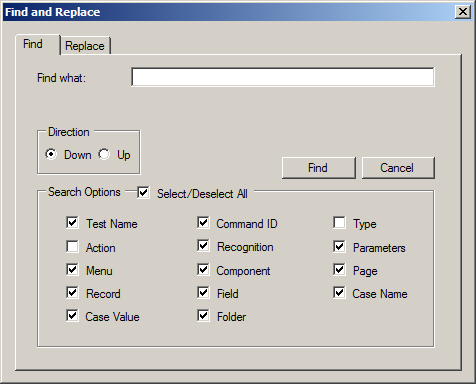
Task: Uncheck the Test Name checkbox
Action: [72, 223]
